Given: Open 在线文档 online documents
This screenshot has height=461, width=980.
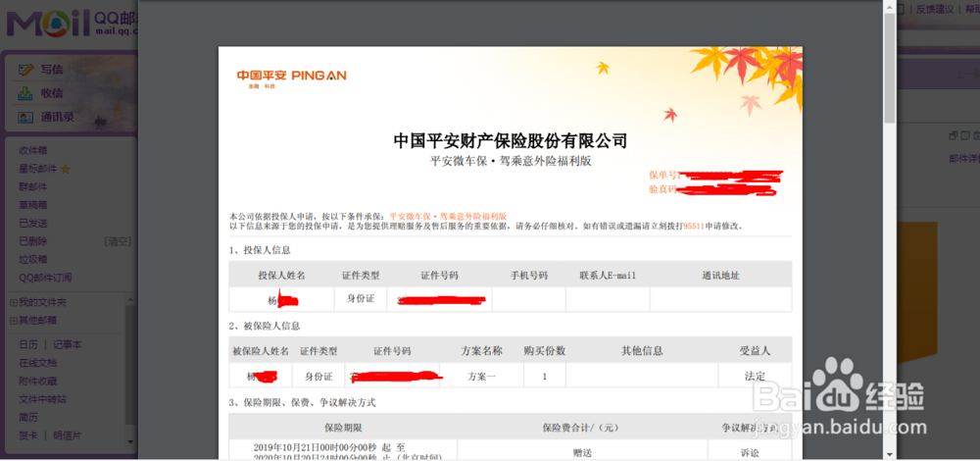Looking at the screenshot, I should [x=37, y=363].
